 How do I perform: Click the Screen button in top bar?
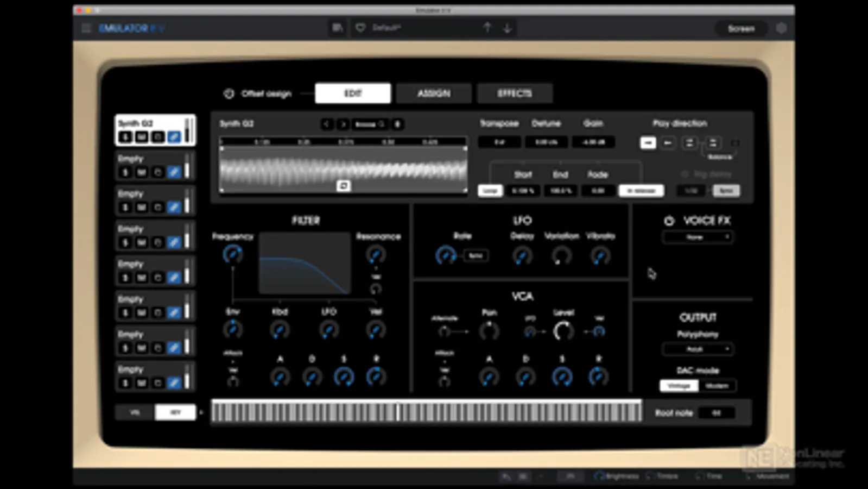tap(741, 28)
